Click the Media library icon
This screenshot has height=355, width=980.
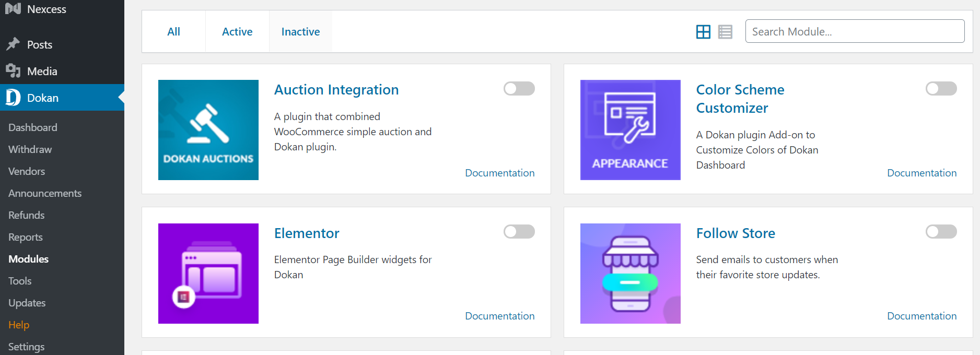[13, 71]
